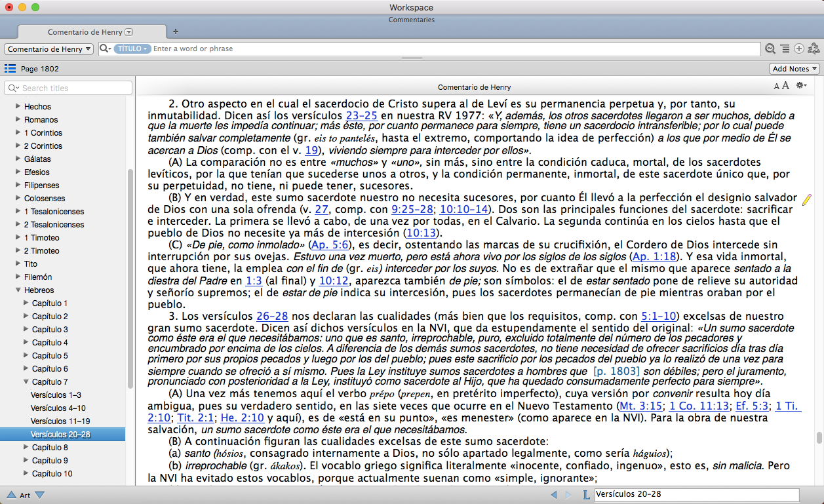824x504 pixels.
Task: Click the sidebar vertical scrollbar
Action: tap(130, 279)
